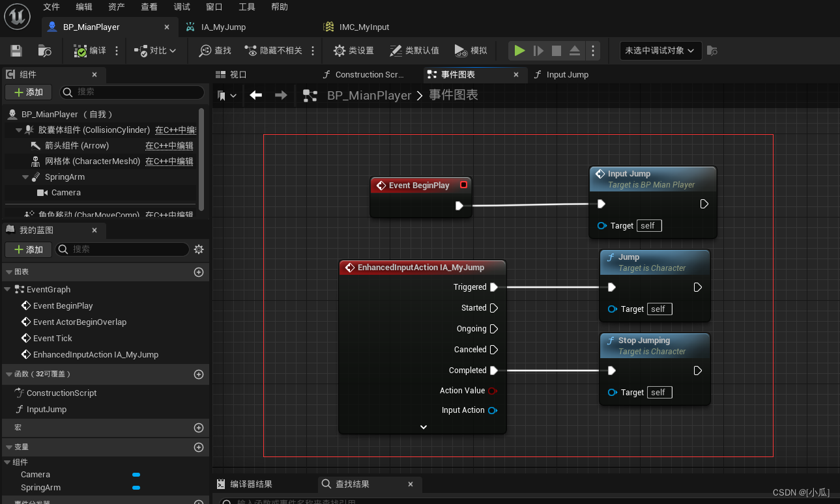
Task: Select Event Tick in My Blueprint
Action: pyautogui.click(x=52, y=338)
